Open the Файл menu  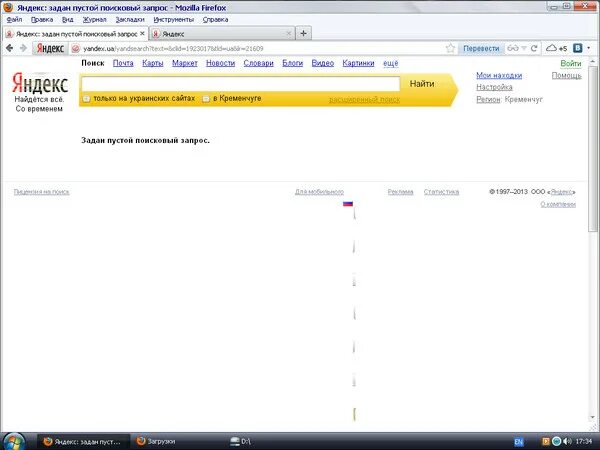pos(14,20)
